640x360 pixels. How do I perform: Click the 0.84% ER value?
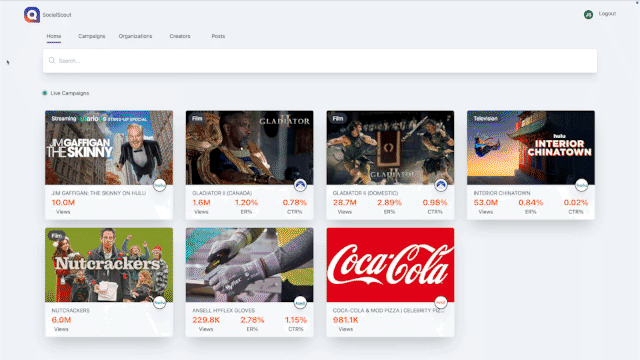[x=531, y=202]
